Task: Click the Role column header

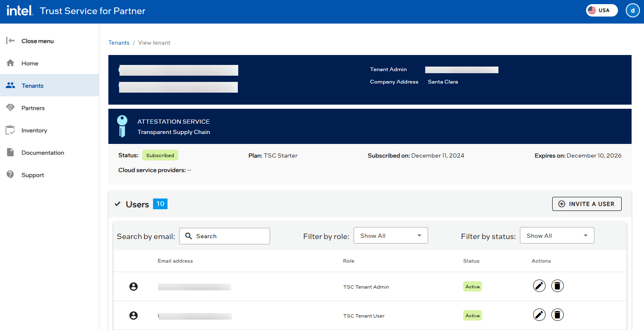Action: click(x=348, y=261)
